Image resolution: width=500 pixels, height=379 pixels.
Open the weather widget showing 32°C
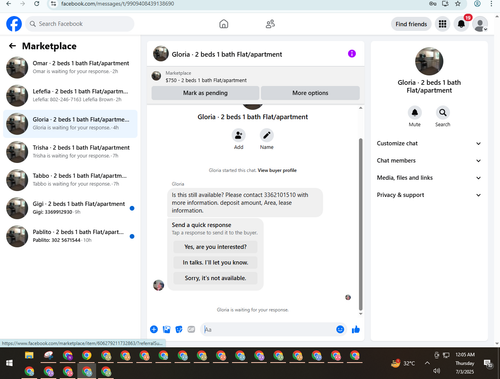click(403, 363)
